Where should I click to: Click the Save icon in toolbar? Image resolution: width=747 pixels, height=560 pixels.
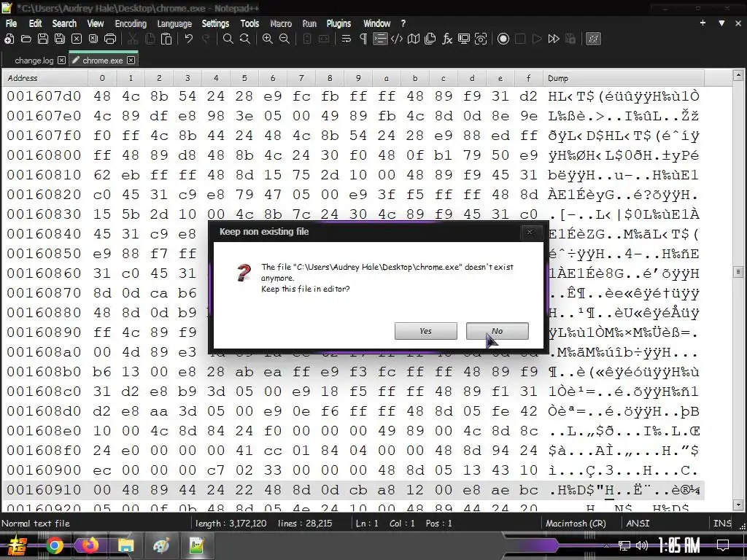click(x=43, y=39)
